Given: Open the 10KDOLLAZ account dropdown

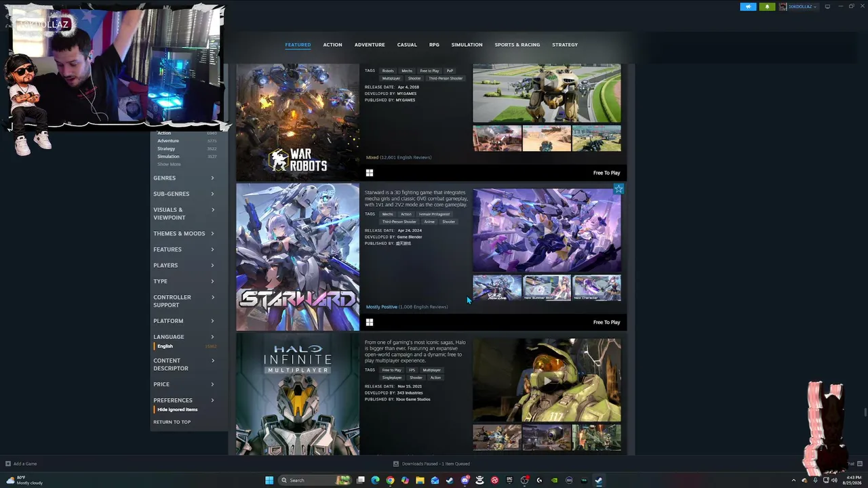Looking at the screenshot, I should [x=798, y=7].
